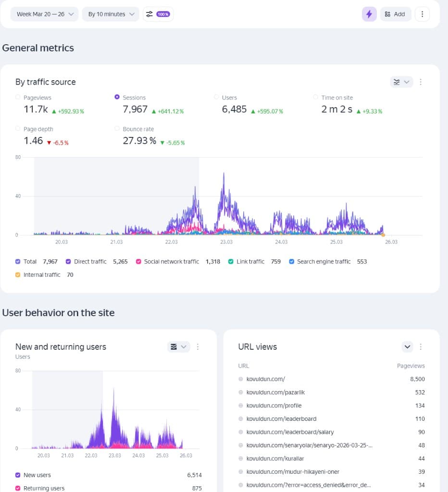This screenshot has height=492, width=448.
Task: Click the Add widget button
Action: click(x=395, y=14)
